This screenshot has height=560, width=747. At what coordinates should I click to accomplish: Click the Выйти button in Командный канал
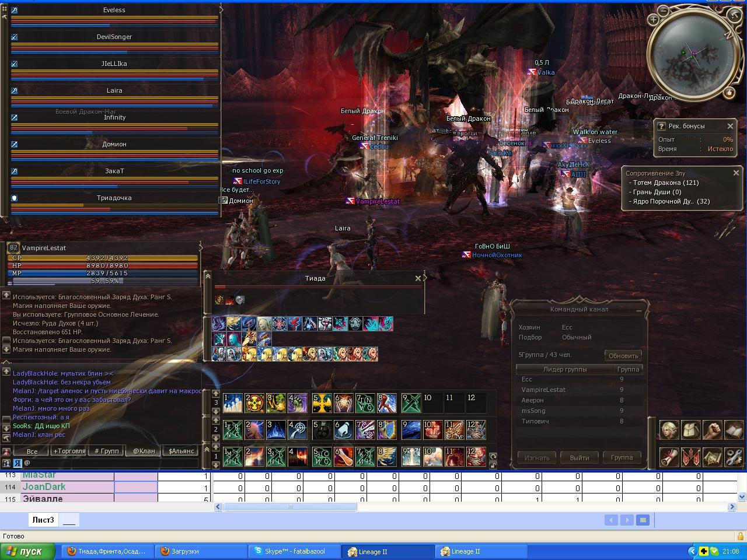[x=580, y=458]
